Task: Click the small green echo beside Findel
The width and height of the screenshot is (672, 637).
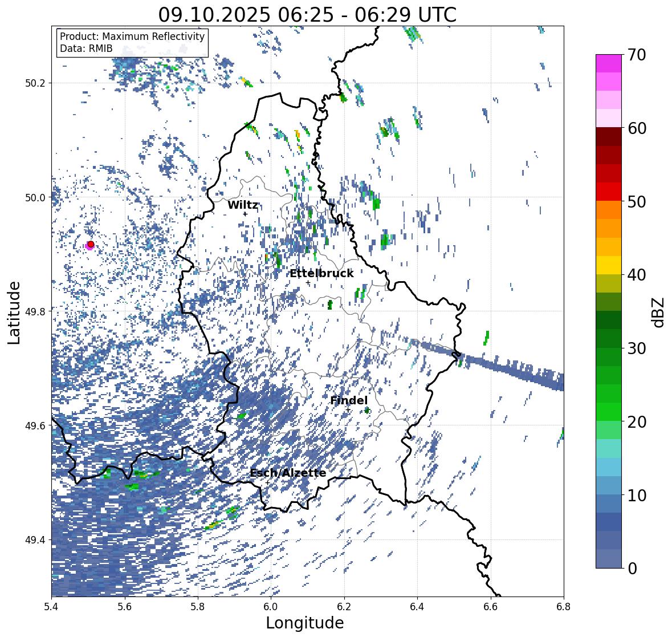Action: point(367,411)
